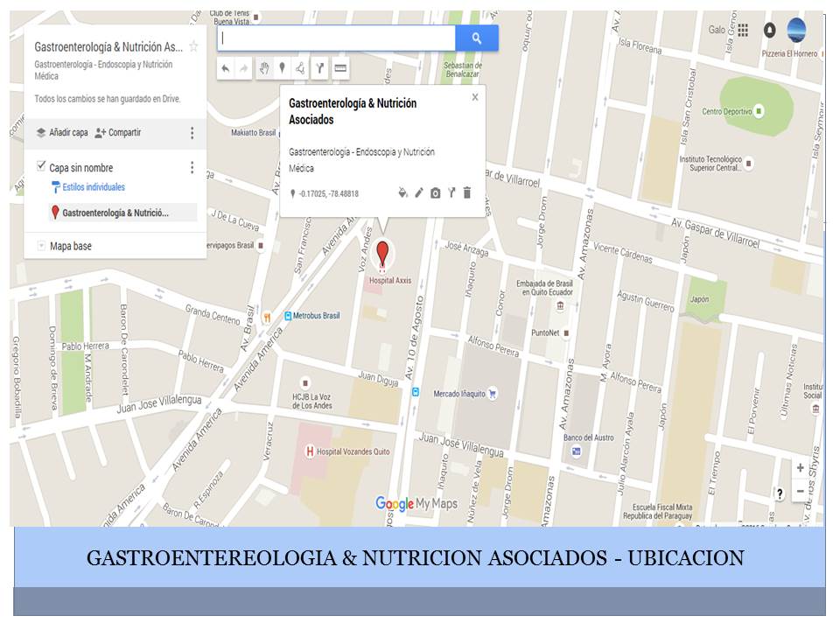The image size is (840, 630).
Task: Zoom in with the plus button
Action: pos(800,467)
